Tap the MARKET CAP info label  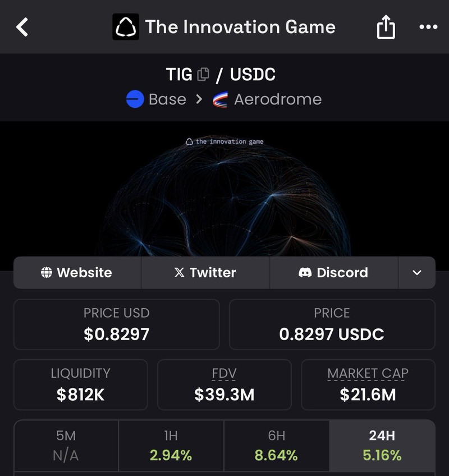point(368,373)
